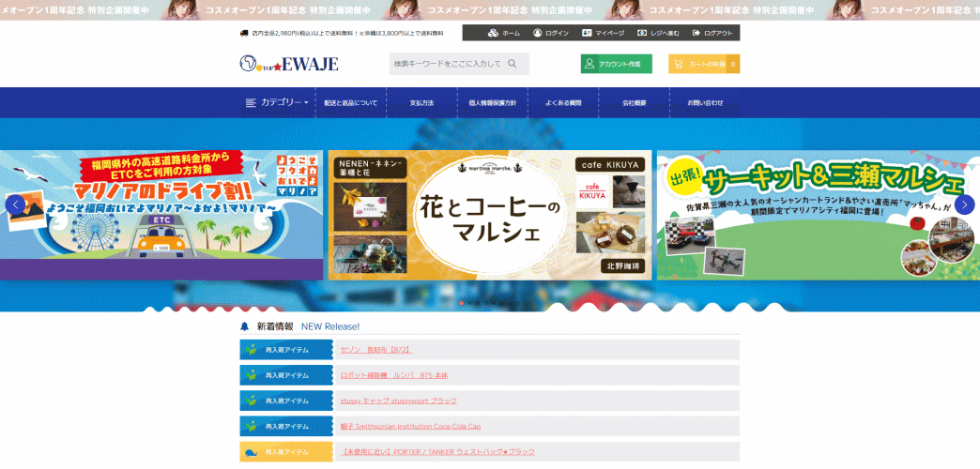Open the ロボット掃除機 ルンバ 875 link
This screenshot has height=469, width=980.
tap(394, 375)
